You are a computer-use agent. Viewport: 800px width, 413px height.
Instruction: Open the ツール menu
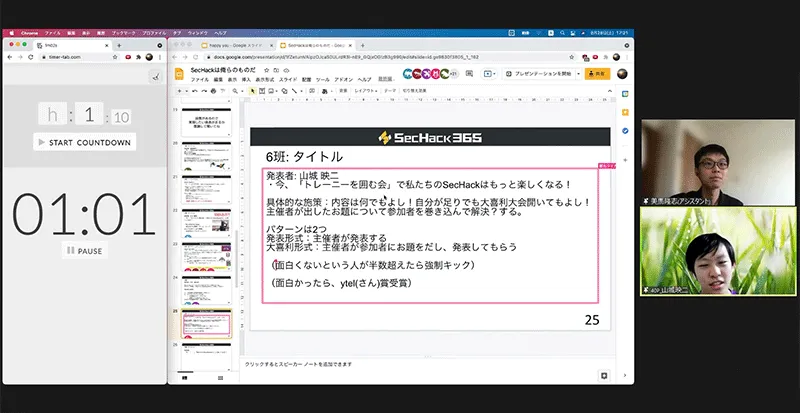(x=323, y=80)
